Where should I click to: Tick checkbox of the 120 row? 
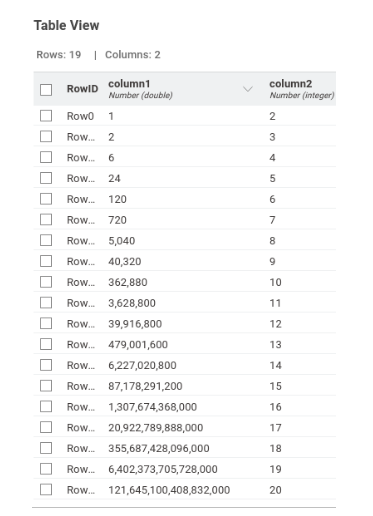(46, 199)
